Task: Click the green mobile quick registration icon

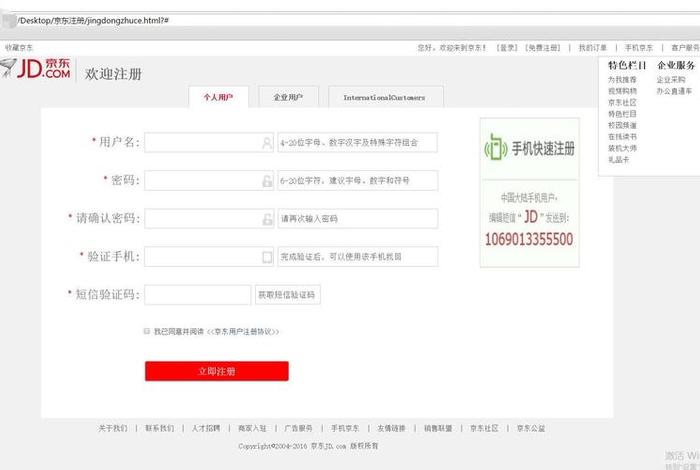Action: pyautogui.click(x=495, y=149)
